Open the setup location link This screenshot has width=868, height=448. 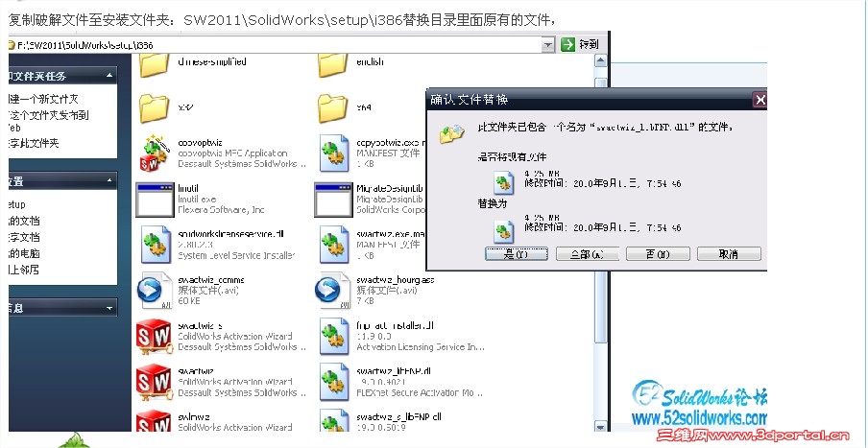pyautogui.click(x=17, y=204)
